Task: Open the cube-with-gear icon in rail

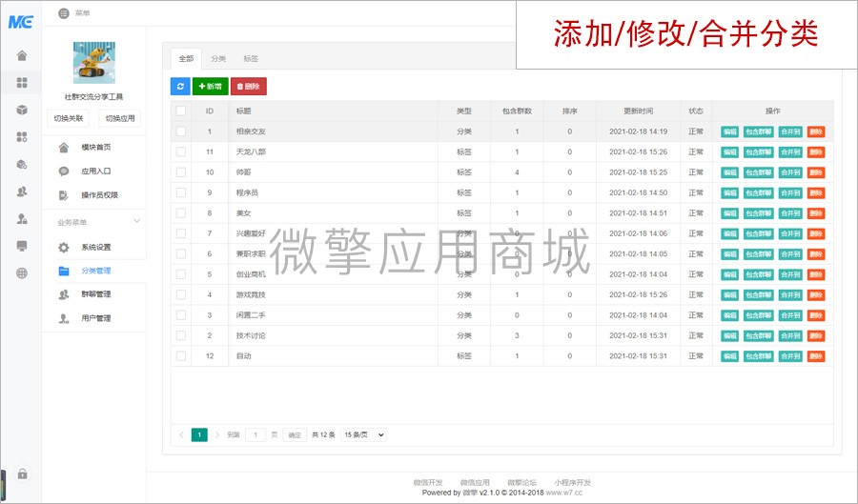Action: point(22,164)
